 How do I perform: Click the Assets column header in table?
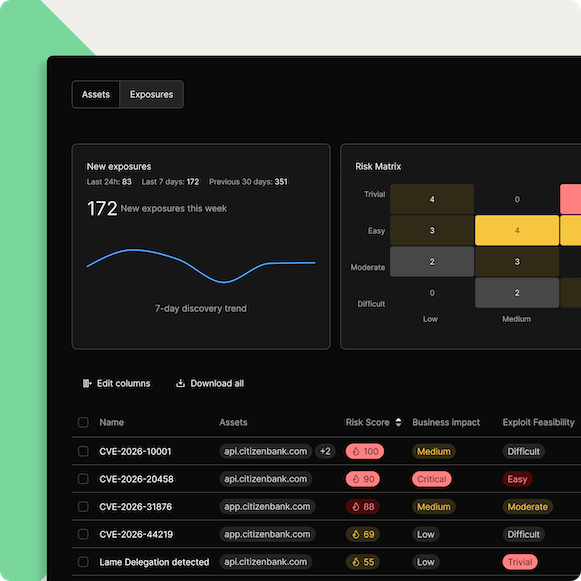pyautogui.click(x=233, y=422)
